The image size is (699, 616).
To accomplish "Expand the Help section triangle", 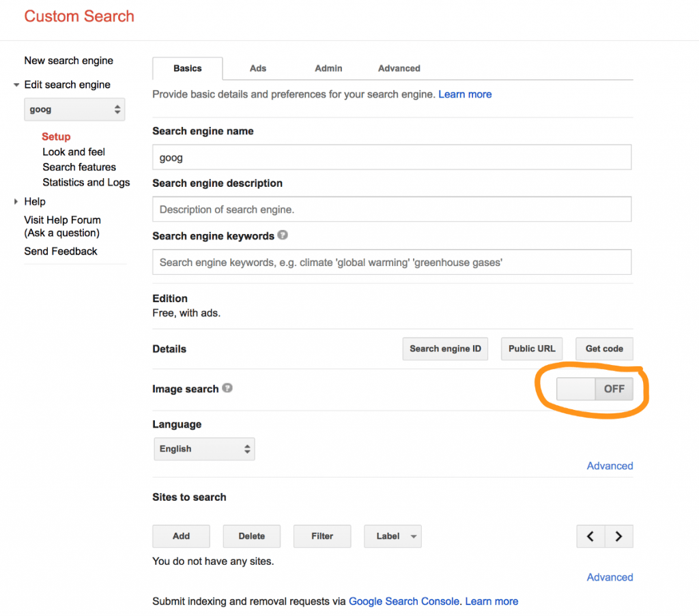I will click(15, 201).
